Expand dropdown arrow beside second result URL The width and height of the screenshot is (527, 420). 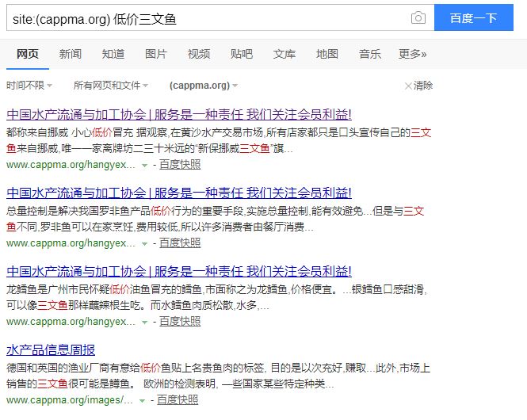coord(144,243)
